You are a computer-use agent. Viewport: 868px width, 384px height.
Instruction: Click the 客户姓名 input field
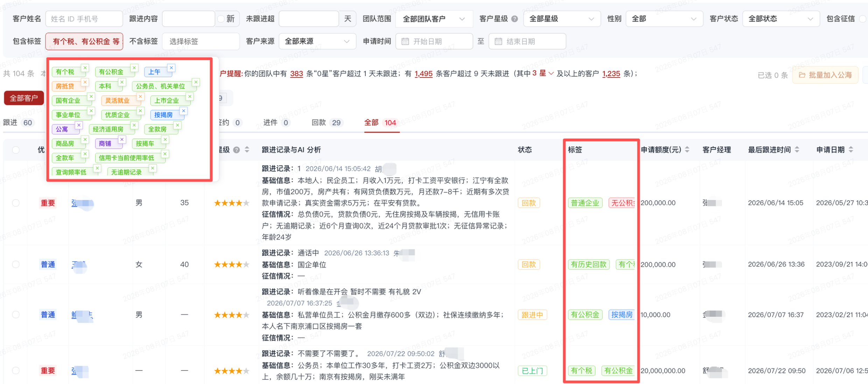coord(84,19)
